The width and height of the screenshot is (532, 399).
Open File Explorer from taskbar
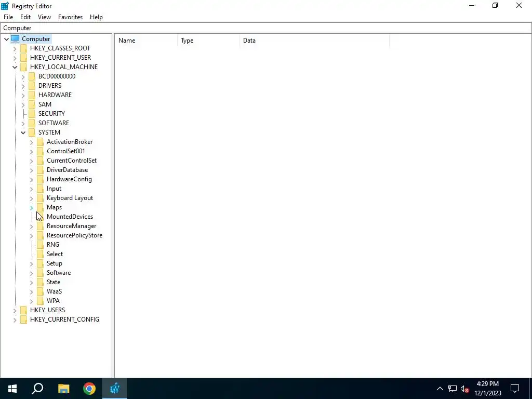(63, 389)
